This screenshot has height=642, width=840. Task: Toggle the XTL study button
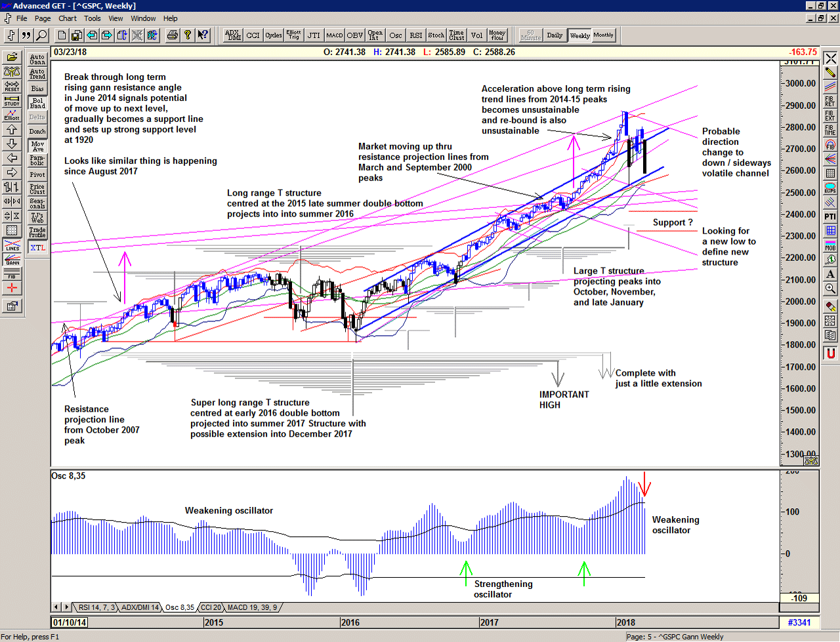tap(37, 247)
